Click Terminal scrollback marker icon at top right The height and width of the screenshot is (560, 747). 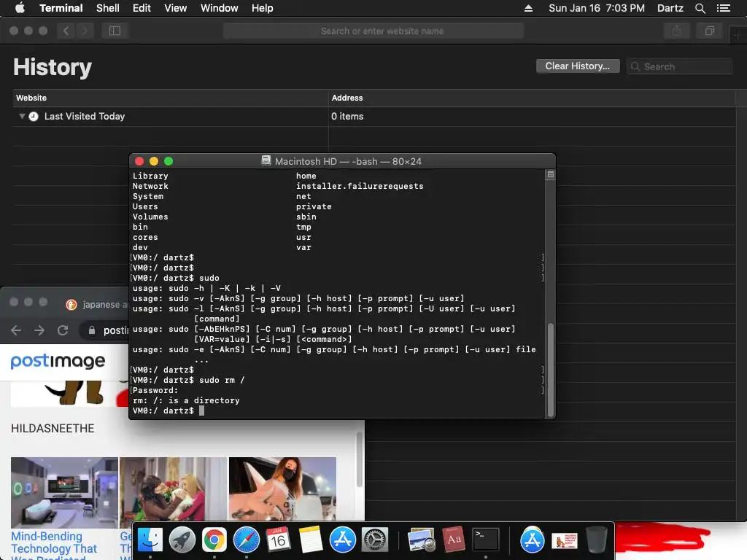[550, 175]
